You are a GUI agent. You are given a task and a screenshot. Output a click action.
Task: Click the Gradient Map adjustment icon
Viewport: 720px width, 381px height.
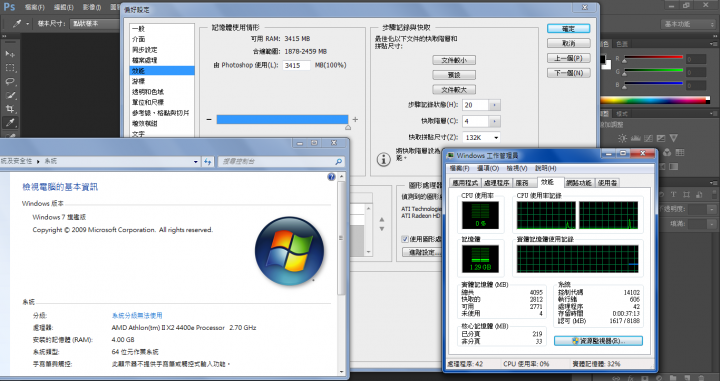[x=674, y=167]
